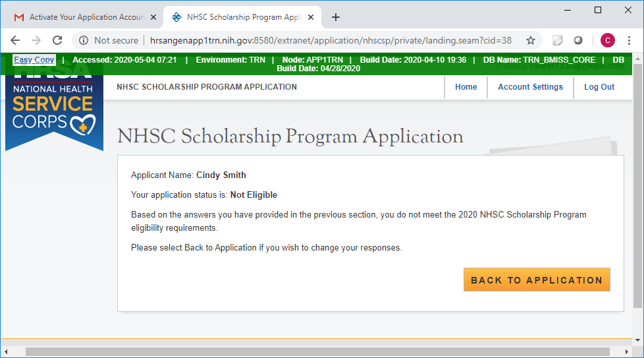This screenshot has width=644, height=358.
Task: Open Account Settings
Action: [x=530, y=87]
